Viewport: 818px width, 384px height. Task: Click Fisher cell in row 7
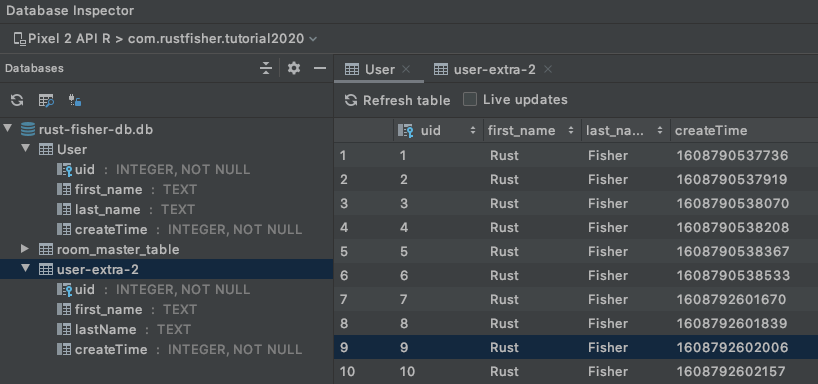(x=608, y=299)
